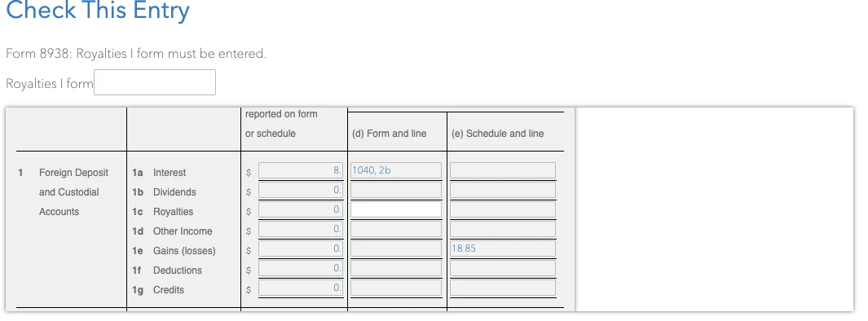868x321 pixels.
Task: Select the Interest amount field showing 8.
Action: (x=301, y=170)
